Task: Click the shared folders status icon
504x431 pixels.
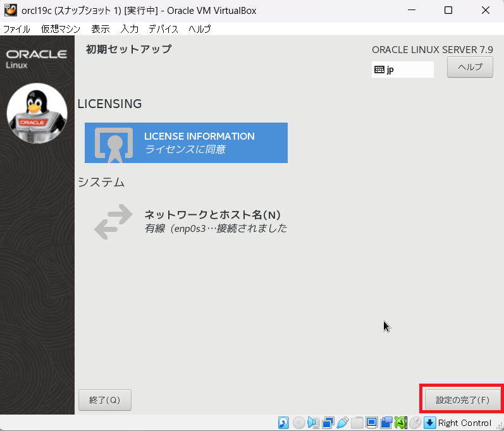Action: pos(357,423)
